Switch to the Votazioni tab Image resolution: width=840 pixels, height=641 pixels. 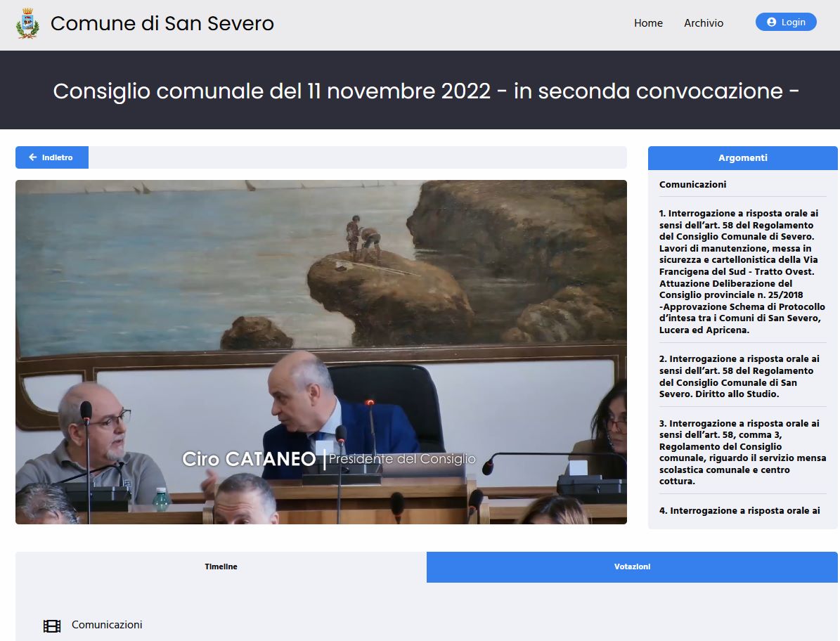[632, 566]
